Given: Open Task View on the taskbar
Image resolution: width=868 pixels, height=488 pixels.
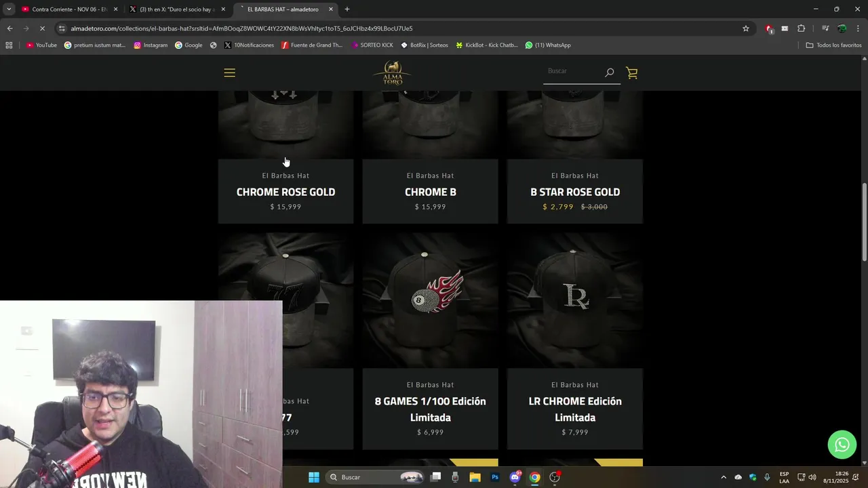Looking at the screenshot, I should click(x=436, y=477).
